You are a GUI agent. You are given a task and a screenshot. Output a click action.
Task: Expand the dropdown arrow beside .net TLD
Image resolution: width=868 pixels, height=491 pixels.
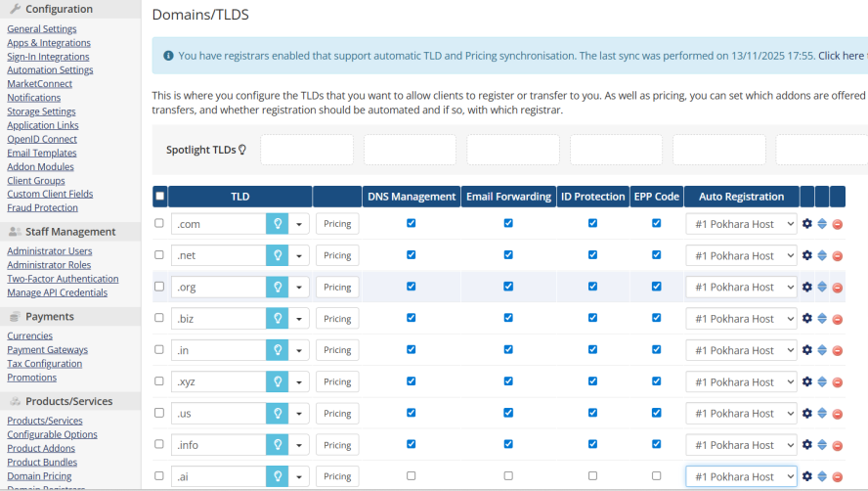point(299,255)
